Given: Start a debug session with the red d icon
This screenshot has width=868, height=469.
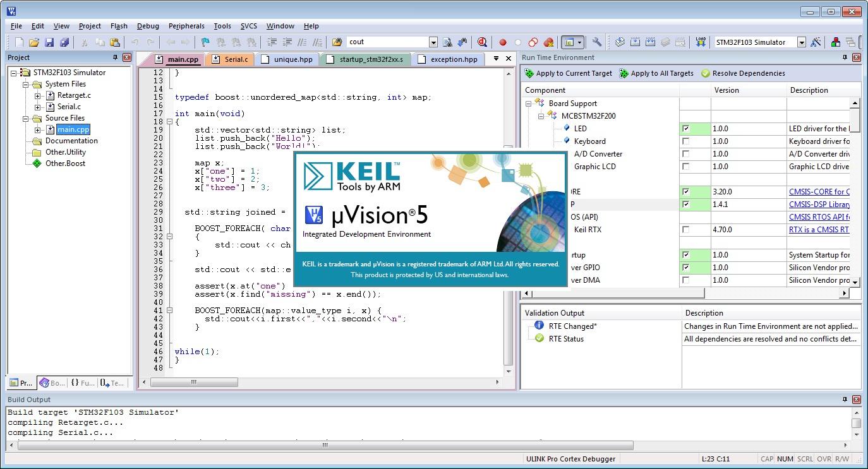Looking at the screenshot, I should pyautogui.click(x=483, y=42).
